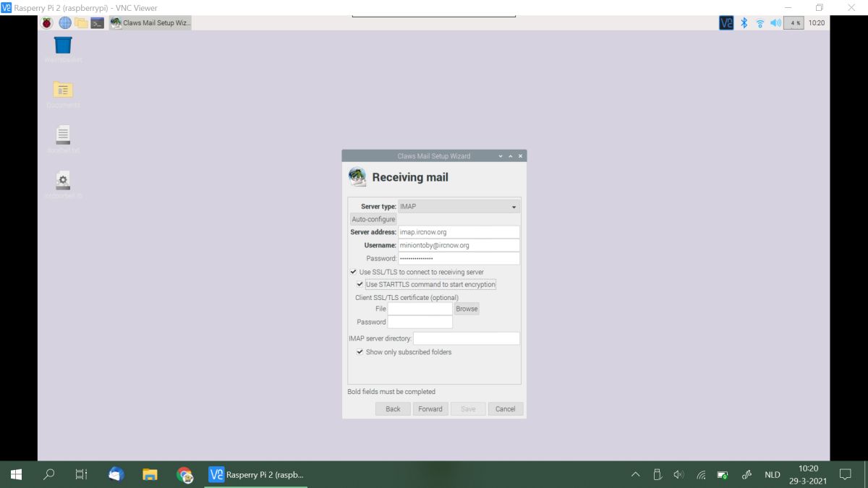Screen dimensions: 868x488
Task: Launch the terminal from Pi panel
Action: point(98,23)
